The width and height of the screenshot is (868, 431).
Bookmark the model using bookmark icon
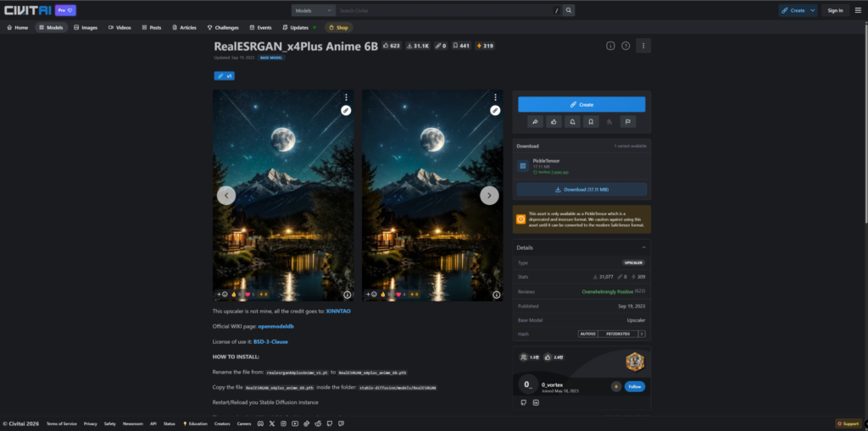[591, 122]
